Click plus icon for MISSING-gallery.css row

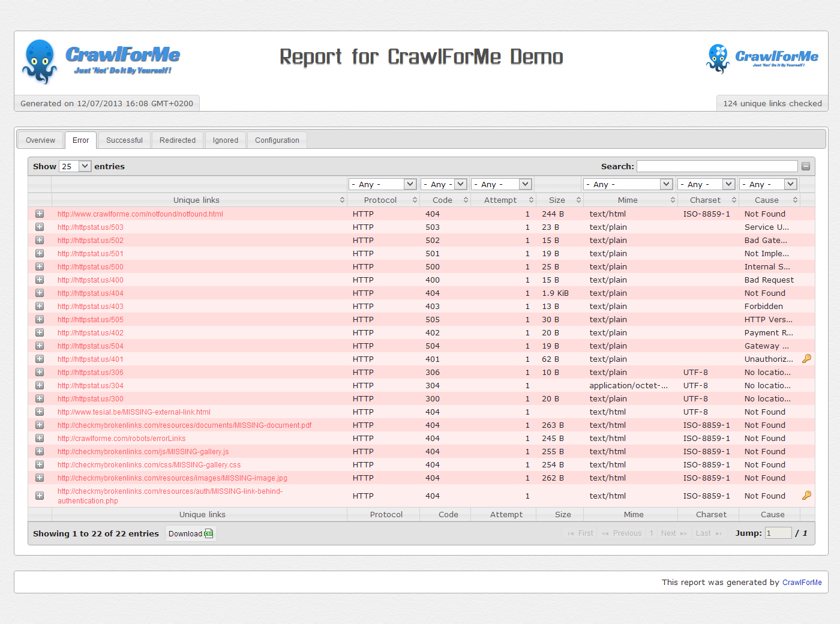tap(40, 465)
